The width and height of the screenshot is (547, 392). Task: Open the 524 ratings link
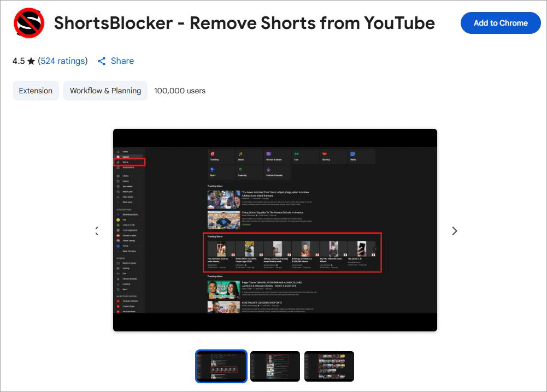click(63, 61)
